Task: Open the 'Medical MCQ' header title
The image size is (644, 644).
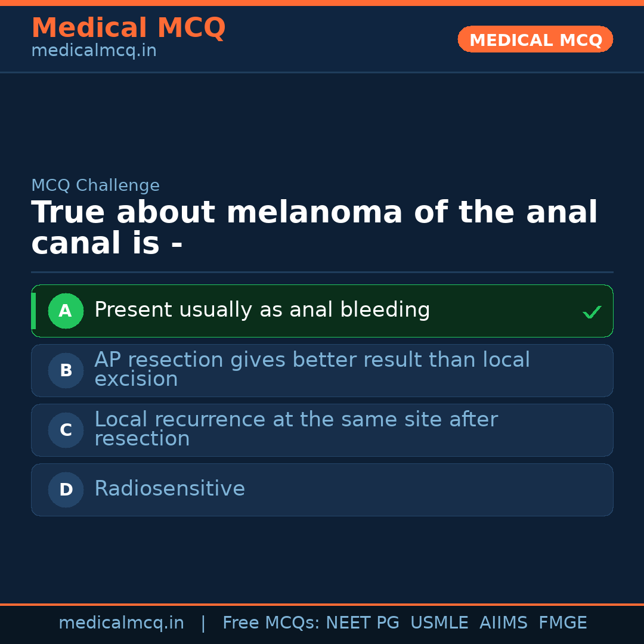Action: coord(128,28)
